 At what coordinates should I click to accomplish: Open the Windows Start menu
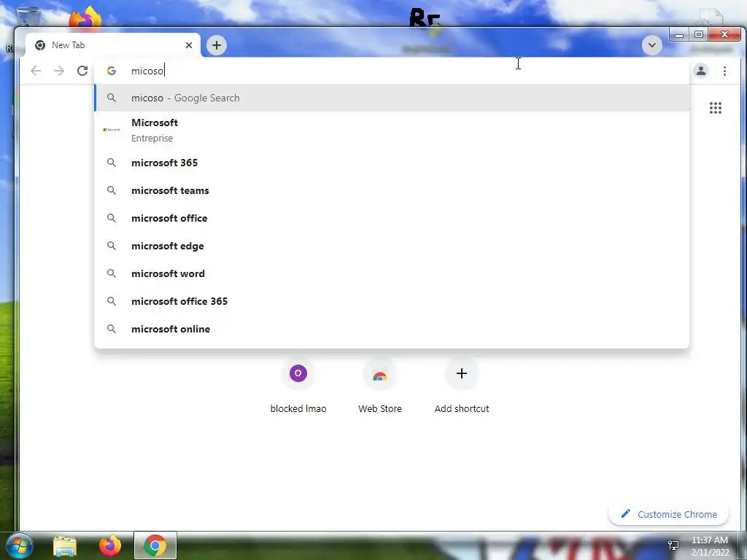pyautogui.click(x=19, y=545)
